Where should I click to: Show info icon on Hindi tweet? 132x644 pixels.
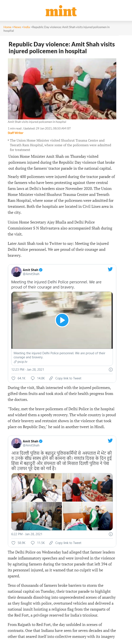(111, 534)
